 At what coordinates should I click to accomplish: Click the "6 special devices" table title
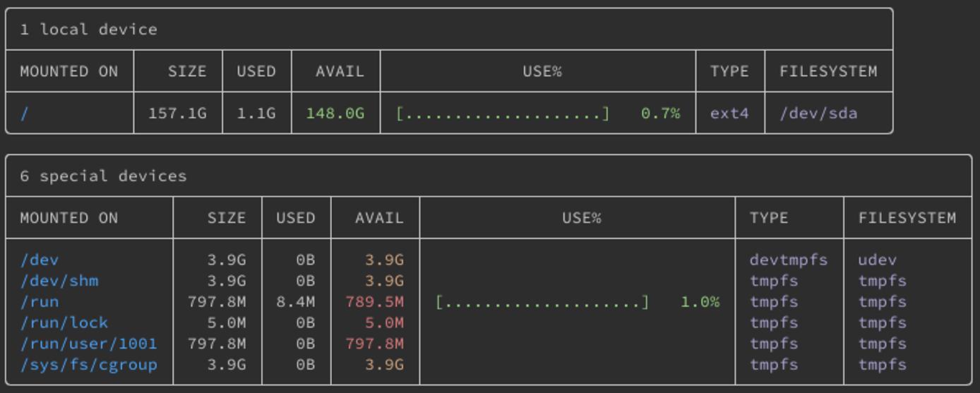click(103, 176)
